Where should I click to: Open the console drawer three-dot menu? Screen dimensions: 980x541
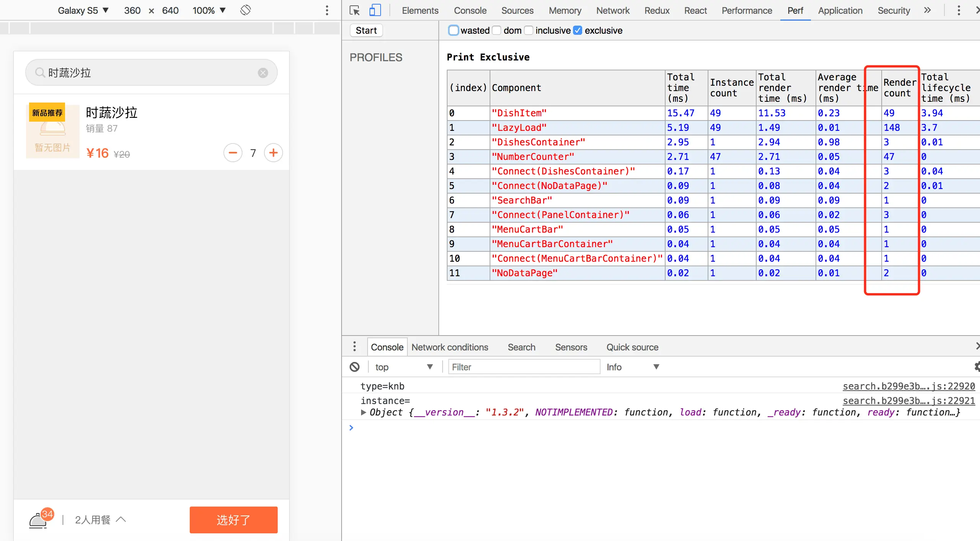pyautogui.click(x=355, y=347)
